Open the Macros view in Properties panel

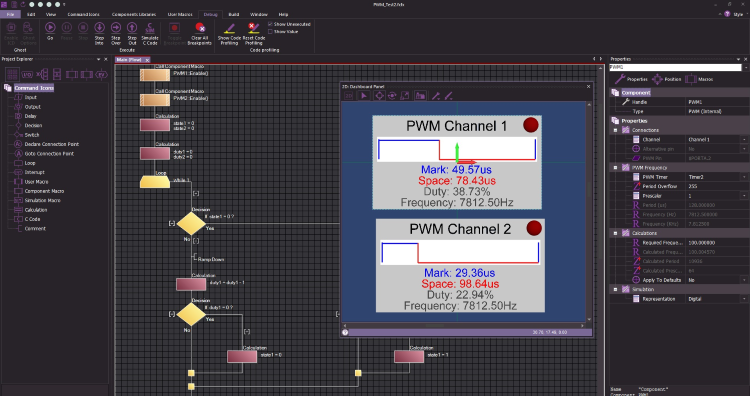coord(699,79)
